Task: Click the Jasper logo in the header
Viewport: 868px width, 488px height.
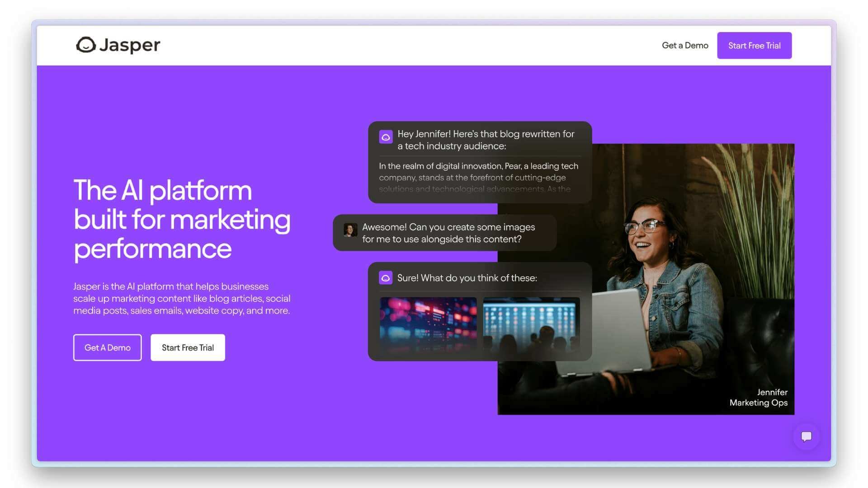Action: pos(118,45)
